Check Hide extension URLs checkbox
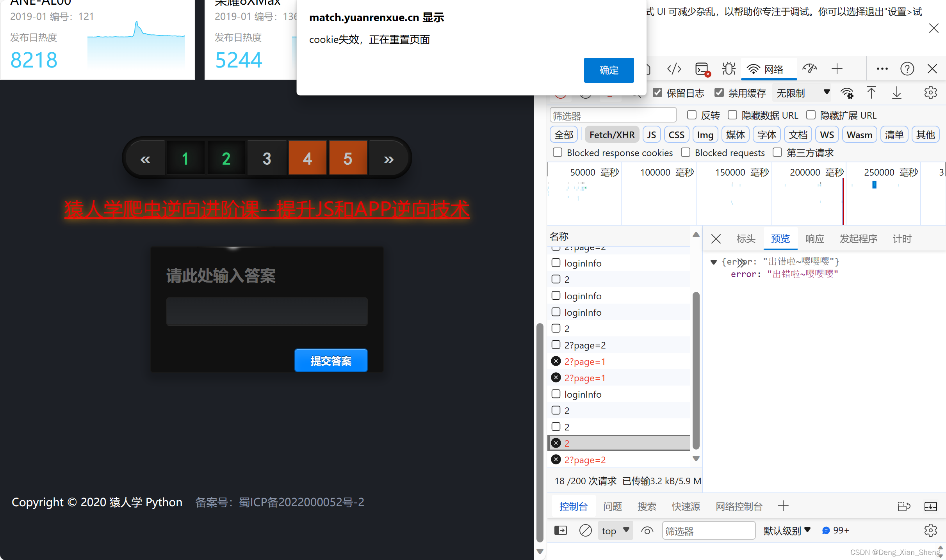 click(811, 115)
